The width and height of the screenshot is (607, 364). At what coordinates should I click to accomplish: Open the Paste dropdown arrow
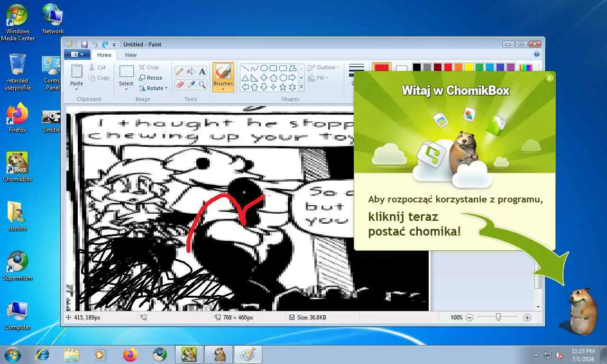point(76,89)
